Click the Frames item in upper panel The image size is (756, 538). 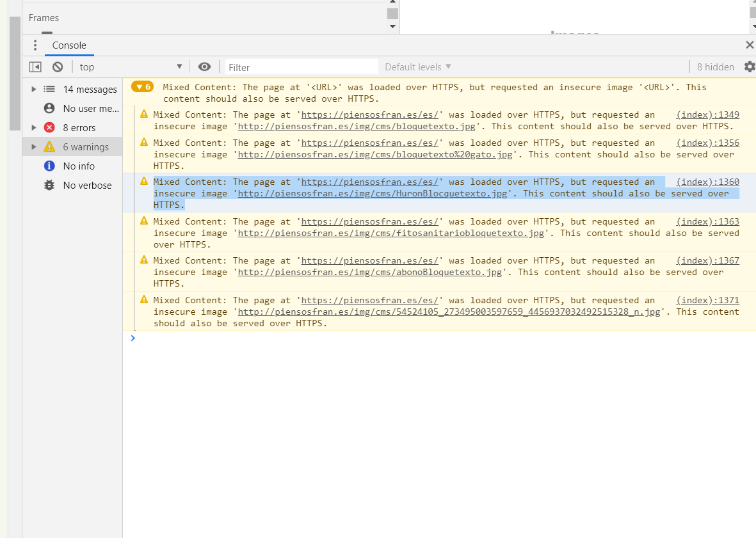(44, 18)
